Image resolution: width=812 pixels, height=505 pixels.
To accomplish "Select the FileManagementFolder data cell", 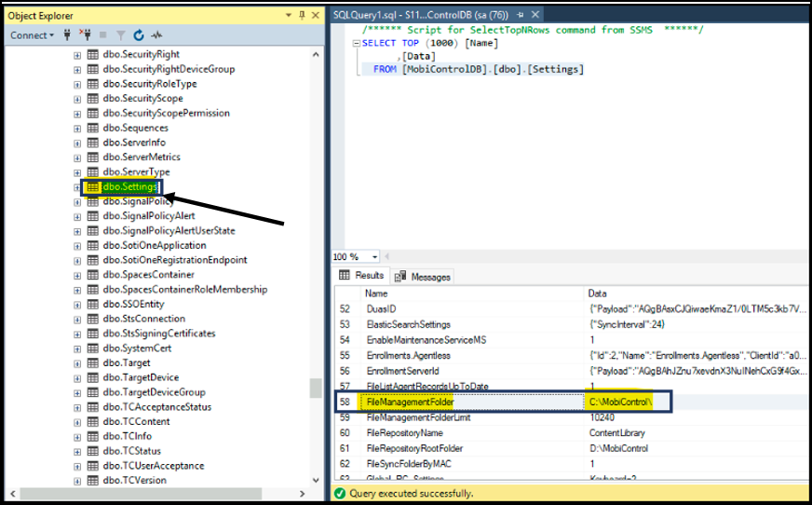I will pyautogui.click(x=620, y=402).
